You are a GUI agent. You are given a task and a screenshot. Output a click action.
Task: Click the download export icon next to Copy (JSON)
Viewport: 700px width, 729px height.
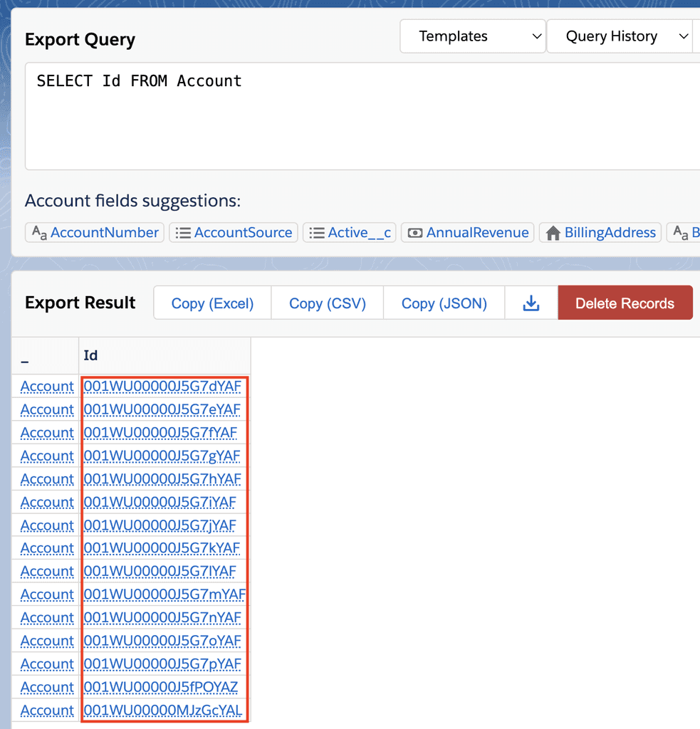pos(531,303)
